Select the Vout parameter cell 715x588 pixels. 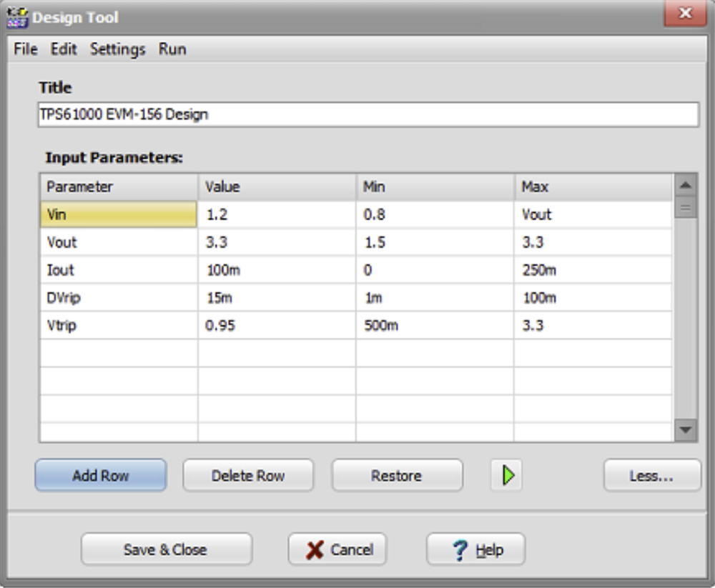(119, 242)
